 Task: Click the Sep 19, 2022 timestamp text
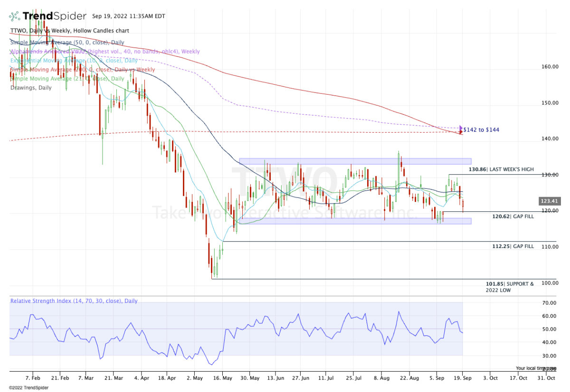coord(128,16)
